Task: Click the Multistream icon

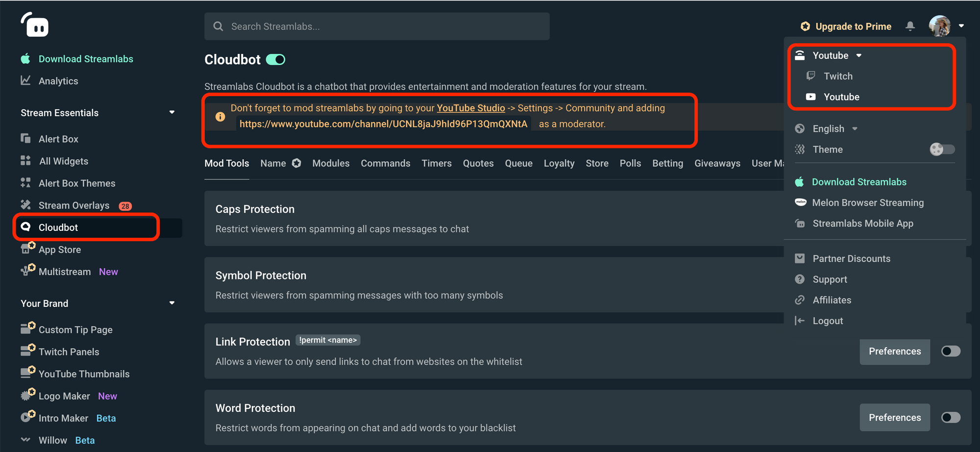Action: (x=27, y=270)
